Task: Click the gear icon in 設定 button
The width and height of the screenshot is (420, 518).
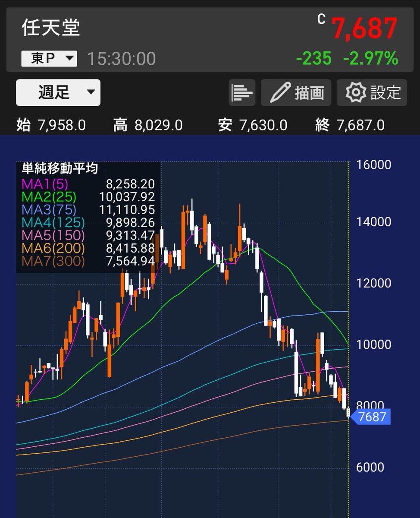Action: [356, 92]
